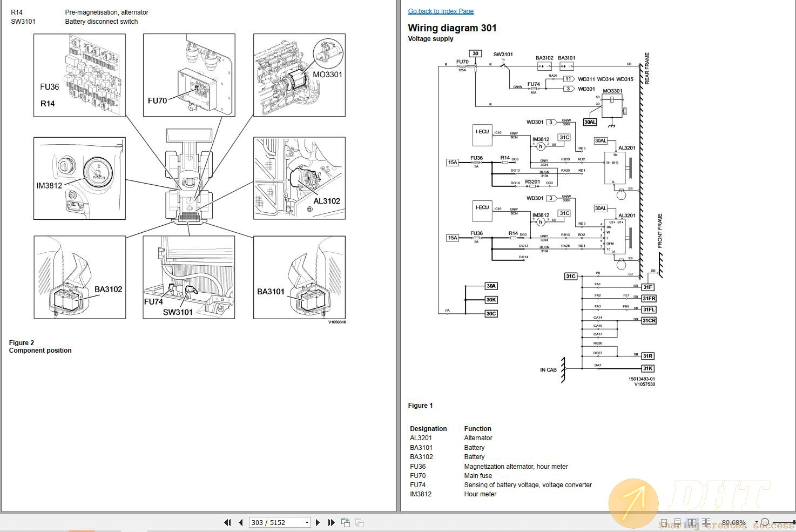Click the FU70 designation in the table
The image size is (796, 532).
pos(417,476)
